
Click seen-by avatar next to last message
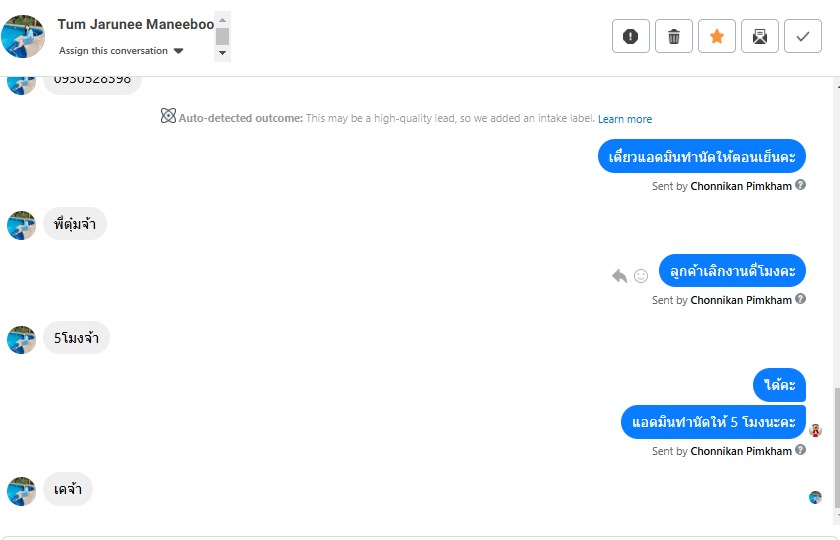tap(815, 497)
